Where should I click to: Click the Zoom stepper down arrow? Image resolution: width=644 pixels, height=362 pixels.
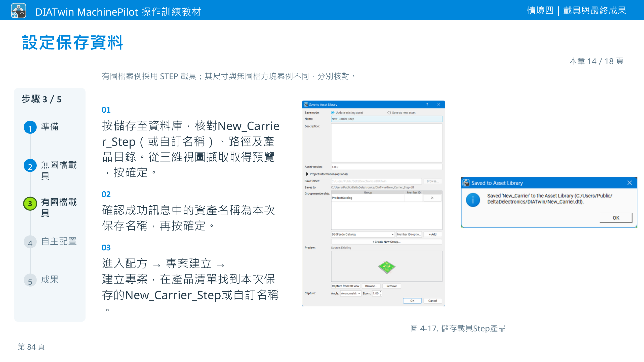pyautogui.click(x=381, y=295)
